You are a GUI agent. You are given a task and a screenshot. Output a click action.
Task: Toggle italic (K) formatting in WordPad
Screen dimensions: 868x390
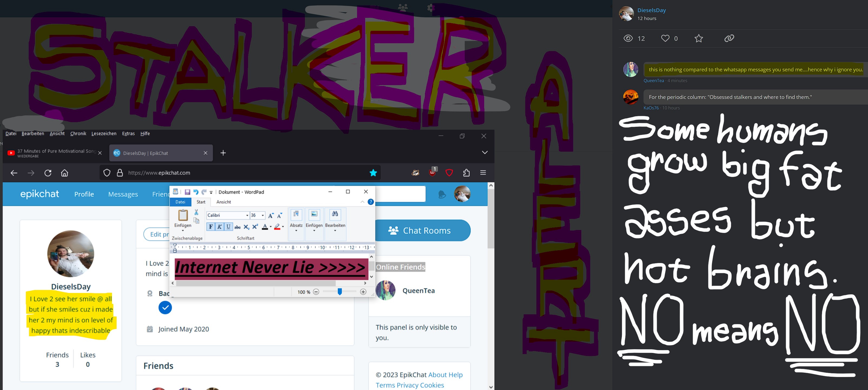point(219,227)
